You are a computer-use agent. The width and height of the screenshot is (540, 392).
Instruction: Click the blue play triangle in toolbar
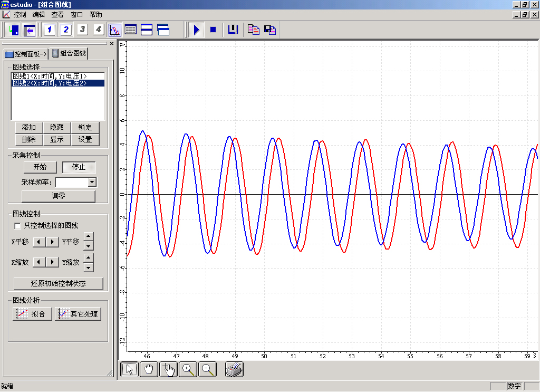(196, 30)
